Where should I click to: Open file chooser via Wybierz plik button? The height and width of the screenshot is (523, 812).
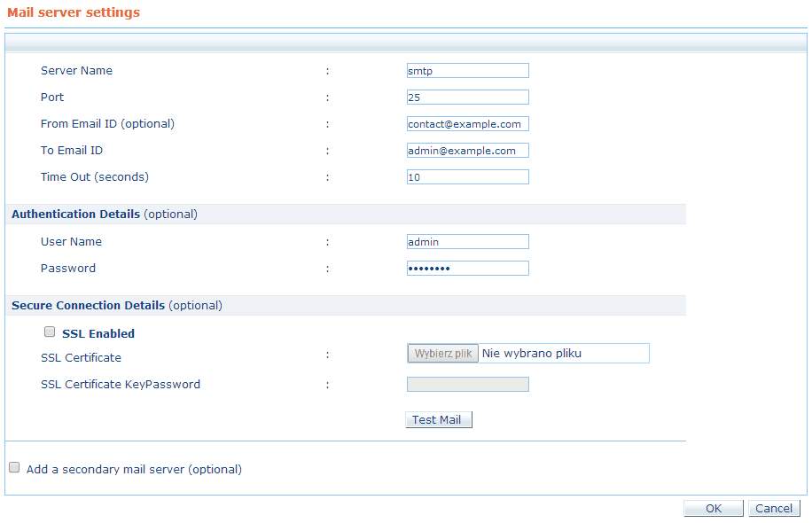(442, 353)
